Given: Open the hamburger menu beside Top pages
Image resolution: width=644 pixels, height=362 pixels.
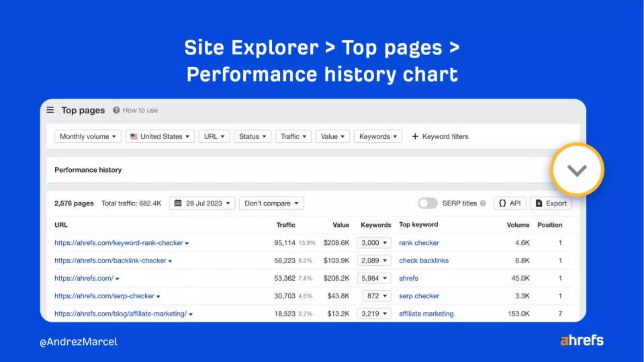Looking at the screenshot, I should tap(50, 110).
